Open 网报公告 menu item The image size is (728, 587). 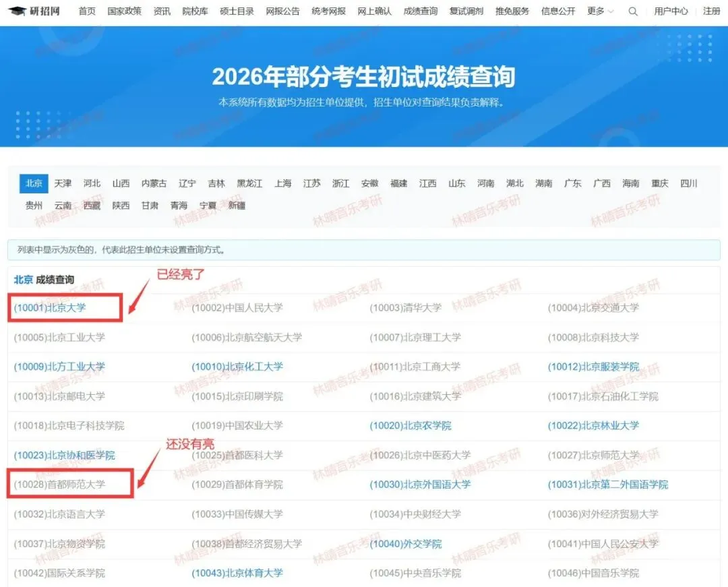pos(282,11)
